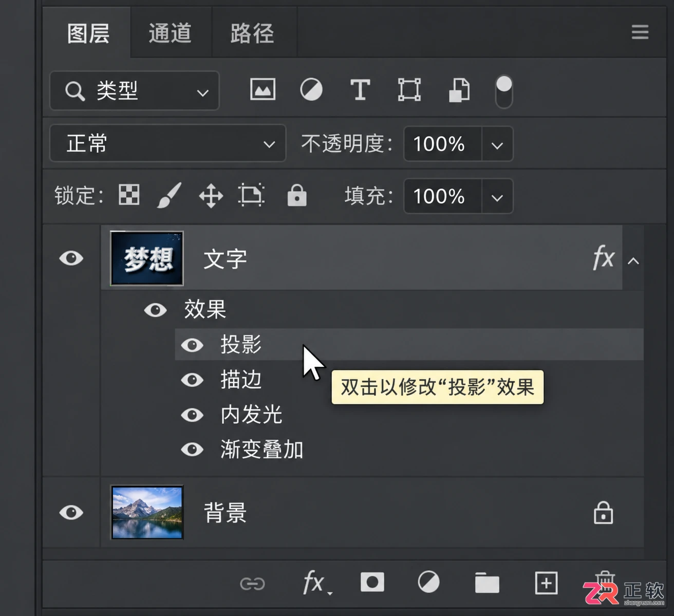Select the 背景 layer name
Image resolution: width=674 pixels, height=616 pixels.
(225, 513)
